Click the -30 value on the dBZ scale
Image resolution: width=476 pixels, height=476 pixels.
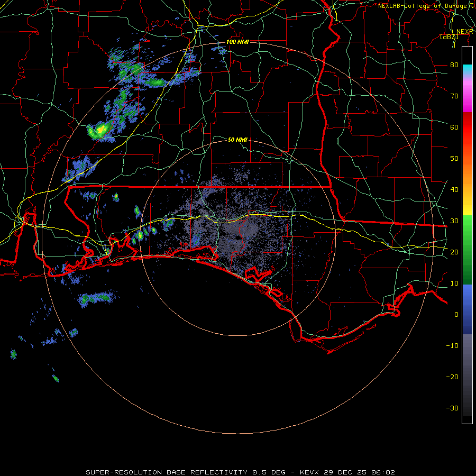pyautogui.click(x=452, y=408)
